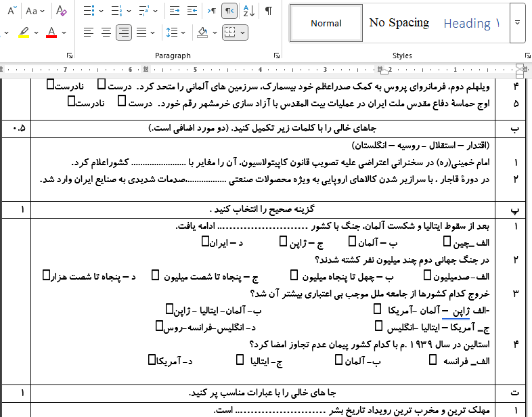The width and height of the screenshot is (532, 417).
Task: Check option ب چهل تا پنجاه میلیون
Action: click(294, 275)
